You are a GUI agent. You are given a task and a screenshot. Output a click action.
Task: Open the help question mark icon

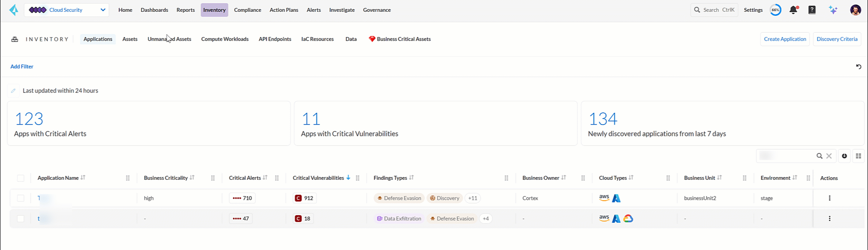(812, 10)
